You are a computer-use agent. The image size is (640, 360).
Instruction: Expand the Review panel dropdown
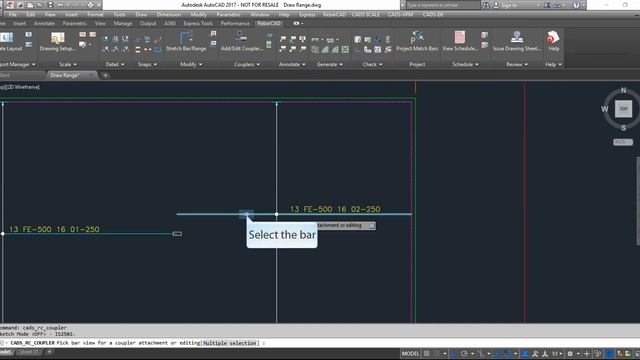(517, 64)
